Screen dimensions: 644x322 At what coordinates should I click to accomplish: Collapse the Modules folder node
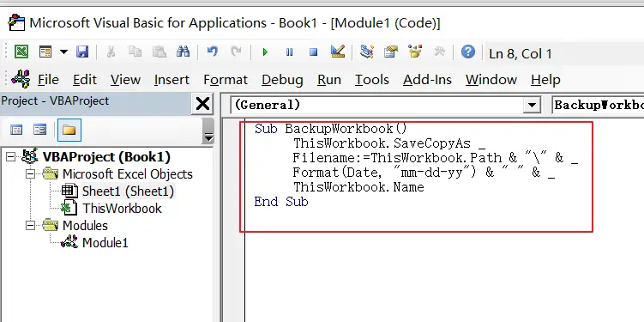coord(30,225)
